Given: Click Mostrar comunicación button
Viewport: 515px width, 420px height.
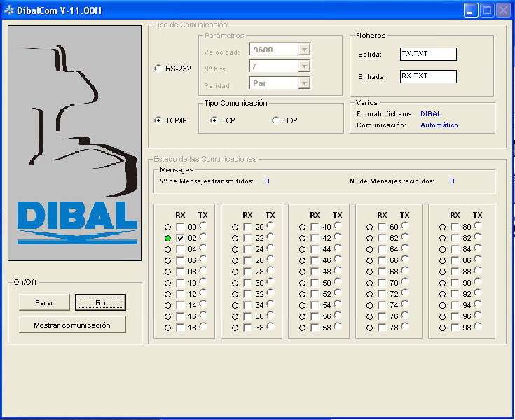Looking at the screenshot, I should 72,325.
